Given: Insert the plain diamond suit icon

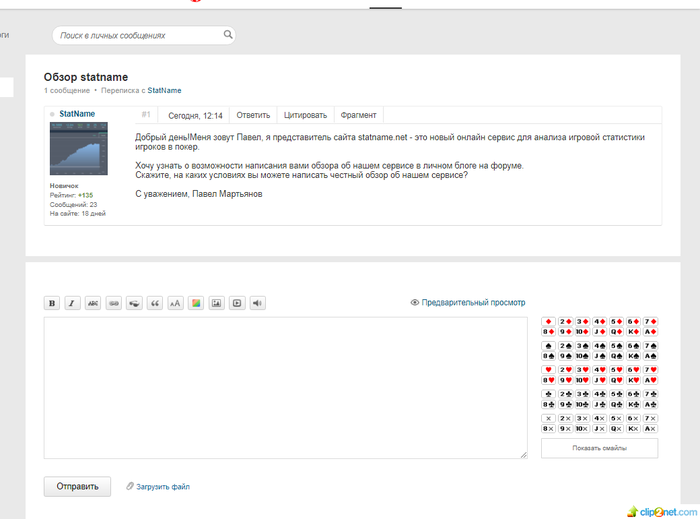Looking at the screenshot, I should (x=548, y=321).
